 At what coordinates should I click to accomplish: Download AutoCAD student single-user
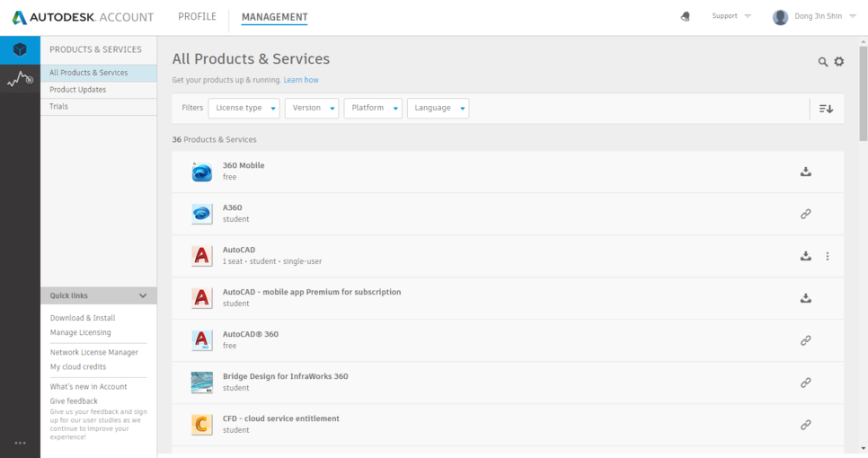[806, 256]
